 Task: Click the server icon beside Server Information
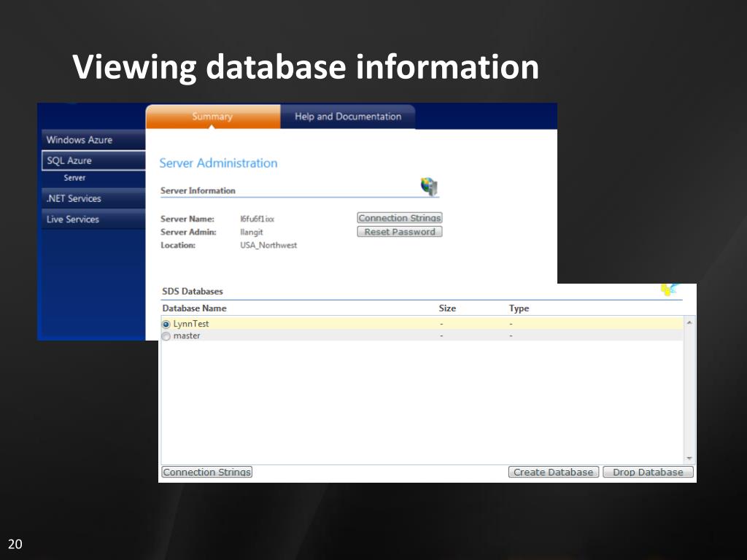(429, 187)
